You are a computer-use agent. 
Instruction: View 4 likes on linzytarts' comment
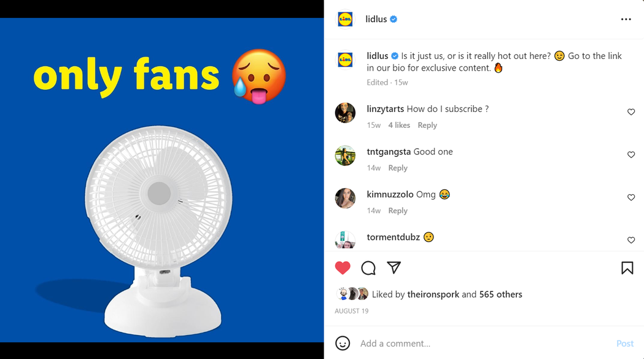coord(399,125)
